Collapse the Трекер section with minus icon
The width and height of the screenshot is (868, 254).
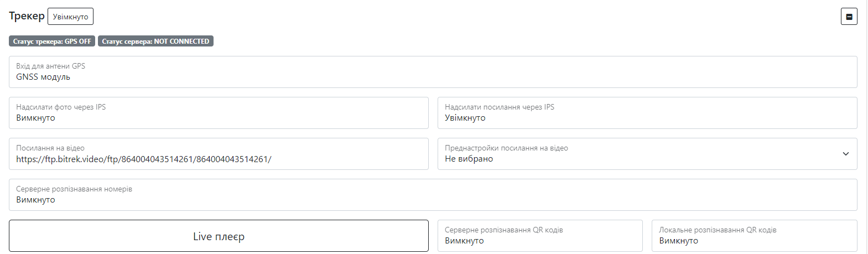(849, 17)
